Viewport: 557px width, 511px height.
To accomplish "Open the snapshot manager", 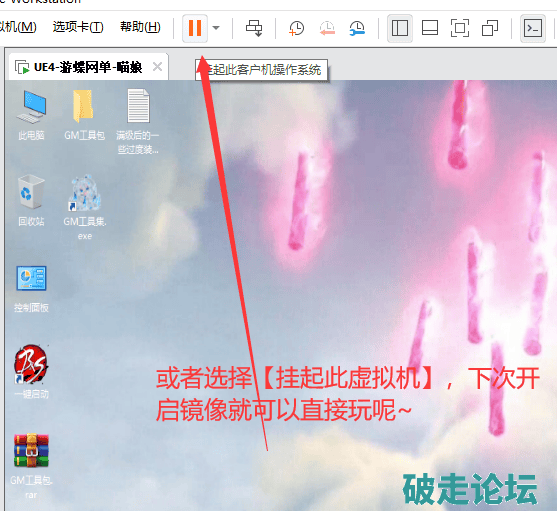I will coord(357,28).
